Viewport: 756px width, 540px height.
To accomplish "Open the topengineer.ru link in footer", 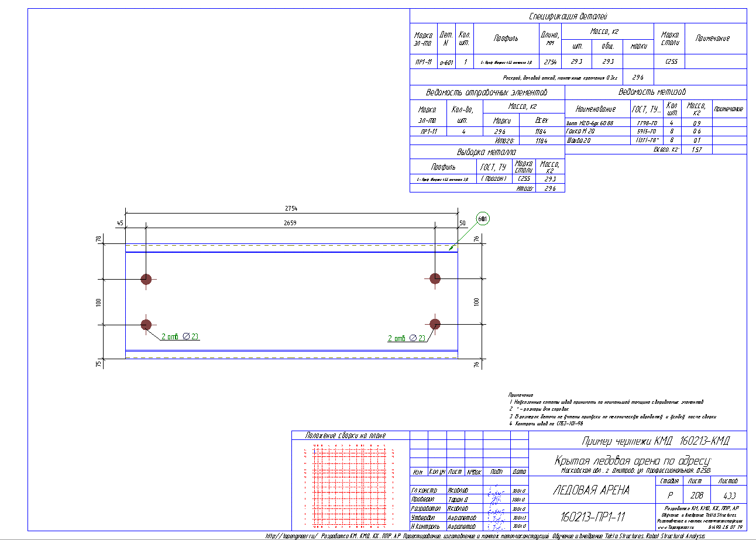I will (x=291, y=535).
